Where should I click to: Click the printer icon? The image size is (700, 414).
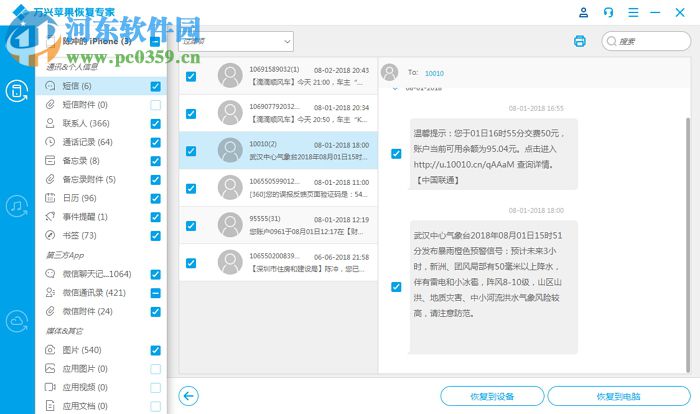click(x=579, y=41)
